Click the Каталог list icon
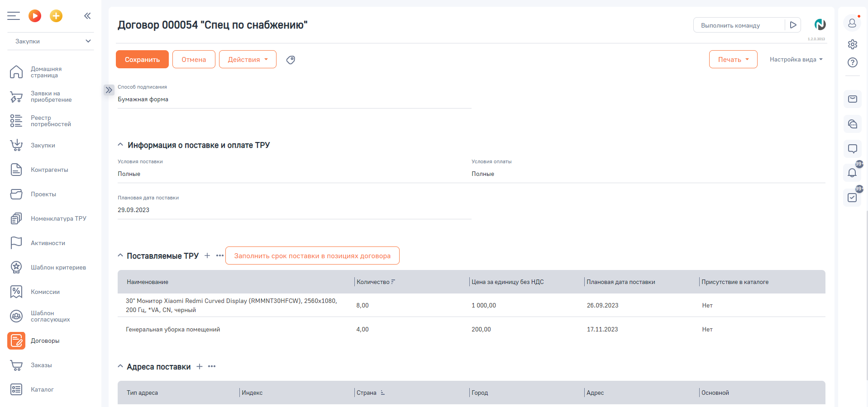 tap(16, 389)
